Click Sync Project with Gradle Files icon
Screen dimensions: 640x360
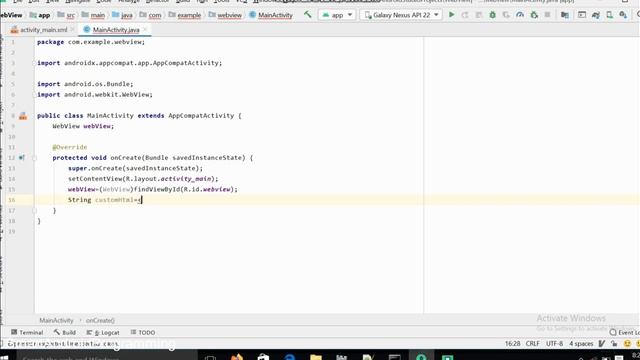pos(596,15)
